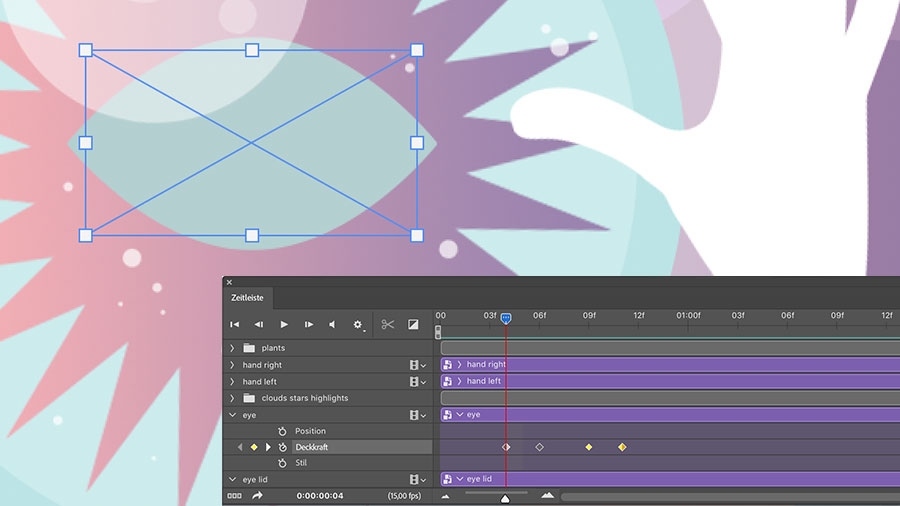The image size is (900, 506).
Task: Select the Zeitleiste tab
Action: (x=247, y=298)
